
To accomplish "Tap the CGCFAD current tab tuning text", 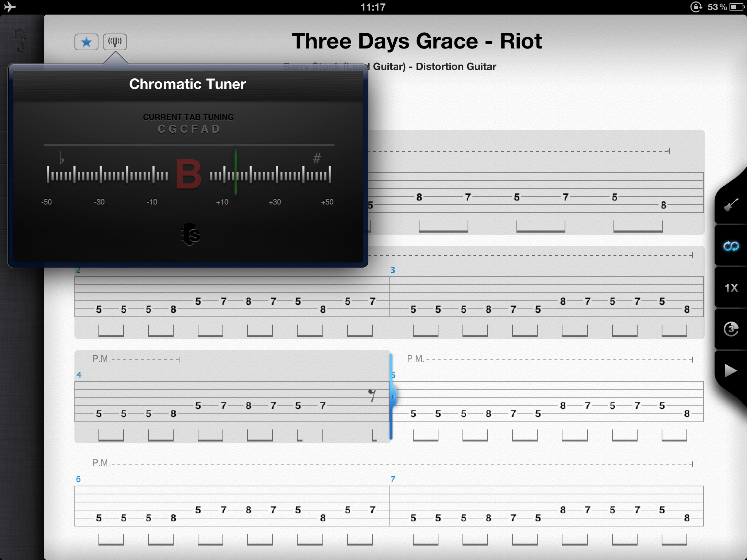I will click(x=189, y=129).
